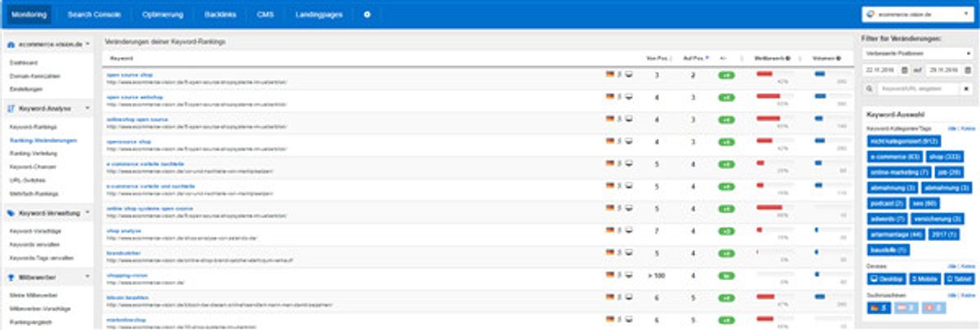Switch to the Search Console tab
Image resolution: width=980 pixels, height=330 pixels.
pos(91,15)
